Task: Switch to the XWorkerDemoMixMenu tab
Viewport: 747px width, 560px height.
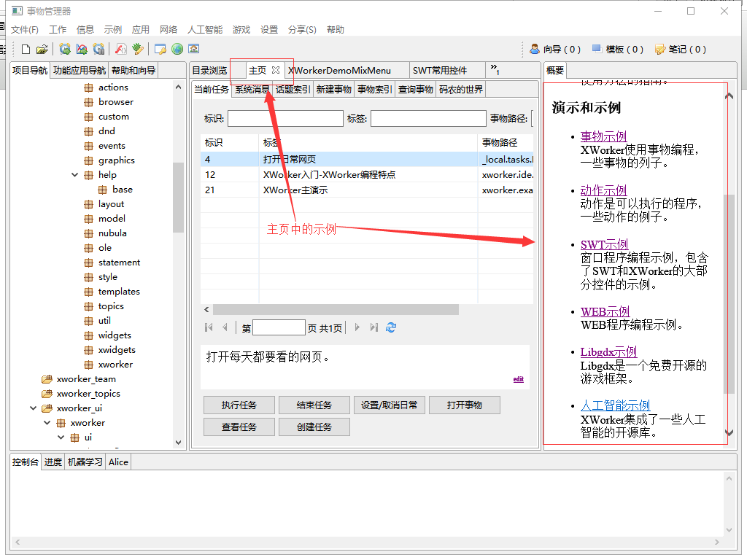Action: [x=339, y=71]
